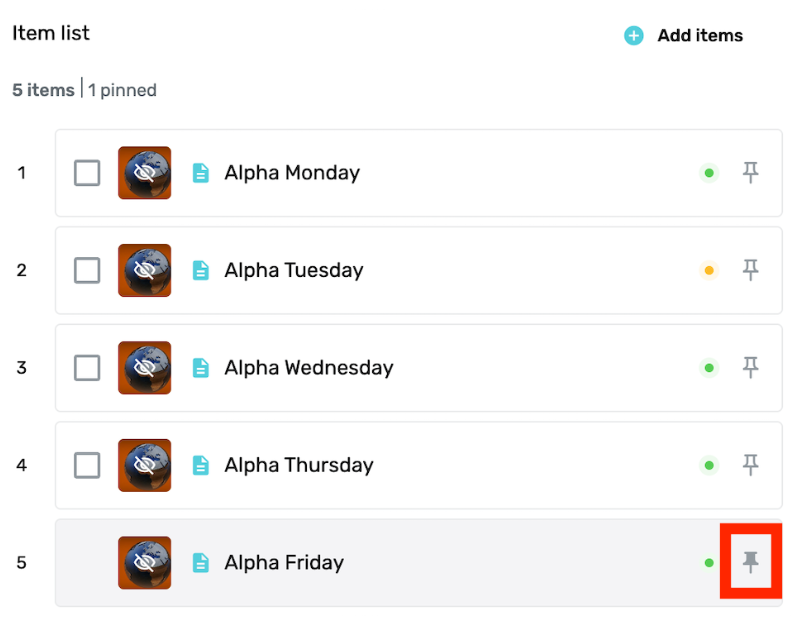Click the document icon beside Alpha Monday
The width and height of the screenshot is (794, 618).
point(201,173)
